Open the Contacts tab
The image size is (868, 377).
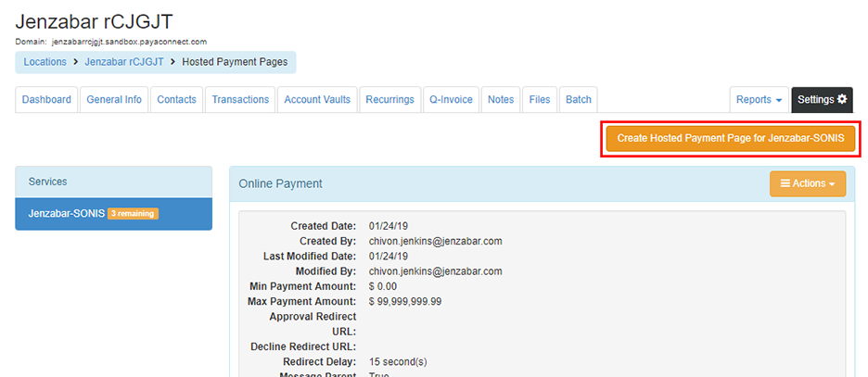(x=176, y=99)
